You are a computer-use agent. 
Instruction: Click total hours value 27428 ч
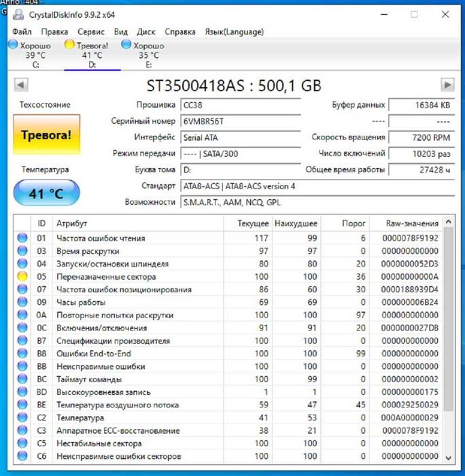tap(421, 170)
